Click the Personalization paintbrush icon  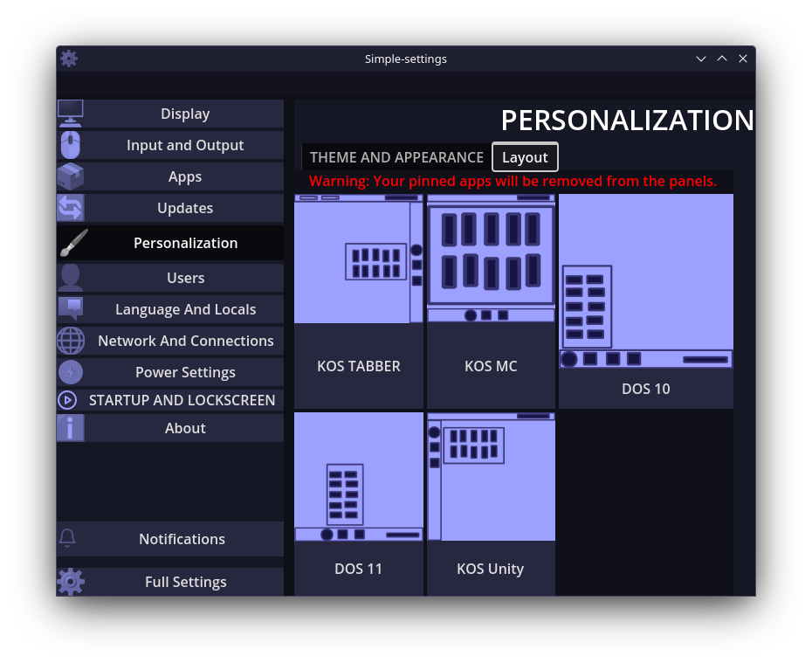point(73,243)
